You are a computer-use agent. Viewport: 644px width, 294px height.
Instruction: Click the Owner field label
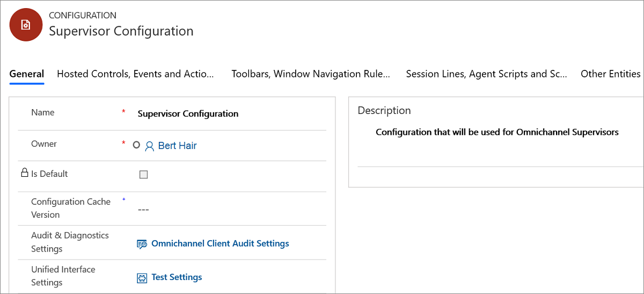[x=44, y=144]
